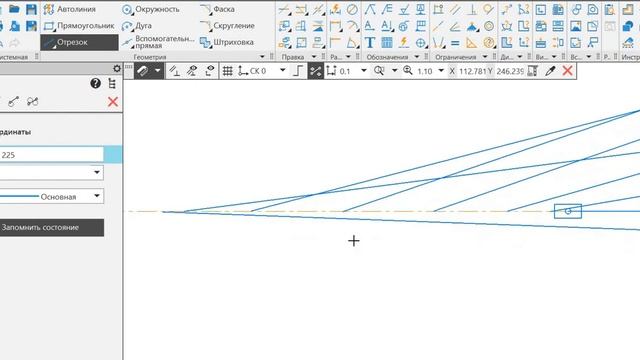Click the coordinate field containing 225
Image resolution: width=640 pixels, height=360 pixels.
pos(51,155)
